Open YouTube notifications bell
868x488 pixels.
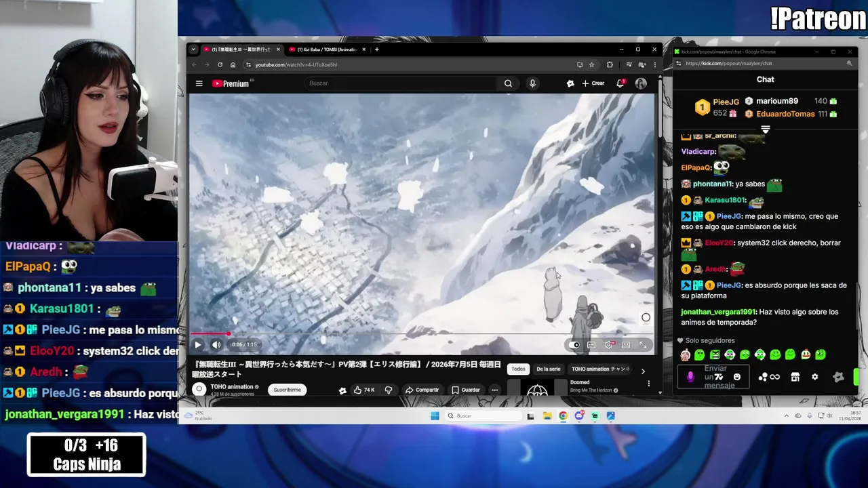click(x=620, y=83)
